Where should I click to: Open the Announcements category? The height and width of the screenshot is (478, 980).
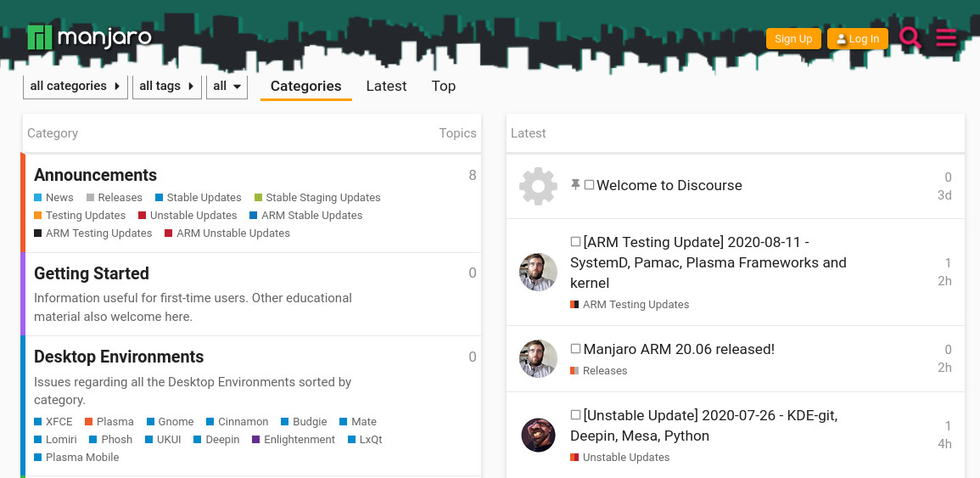[x=95, y=175]
